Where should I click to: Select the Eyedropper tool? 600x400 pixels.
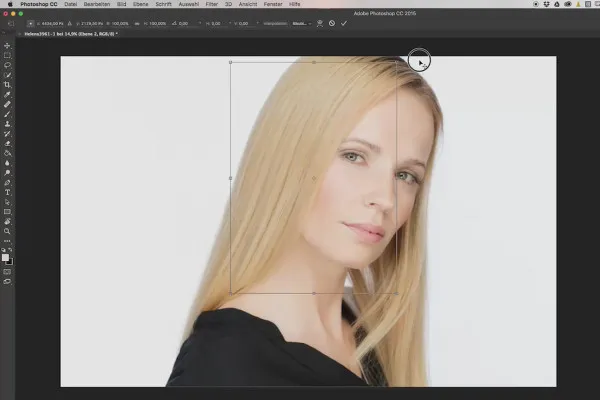pyautogui.click(x=7, y=95)
